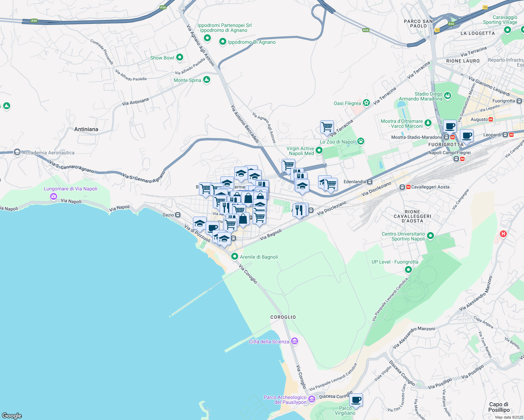The height and width of the screenshot is (420, 524).
Task: Click the Via Antiniana street label
Action: click(x=135, y=101)
